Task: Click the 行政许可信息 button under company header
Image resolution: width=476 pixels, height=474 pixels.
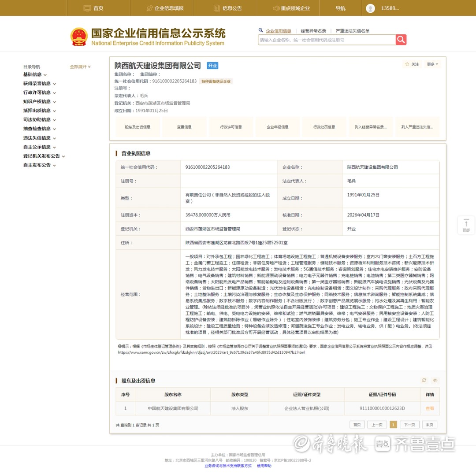Action: coord(231,127)
